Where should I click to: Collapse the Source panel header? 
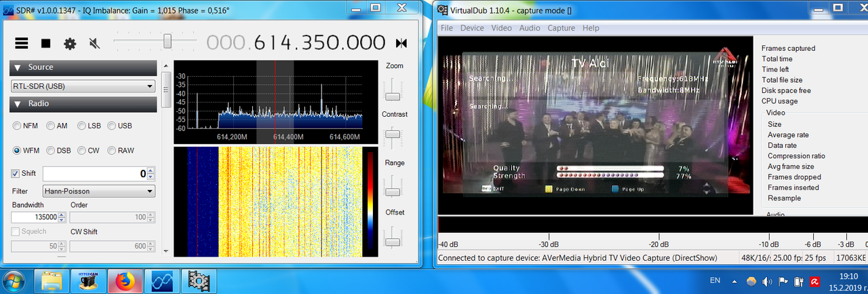(x=83, y=67)
